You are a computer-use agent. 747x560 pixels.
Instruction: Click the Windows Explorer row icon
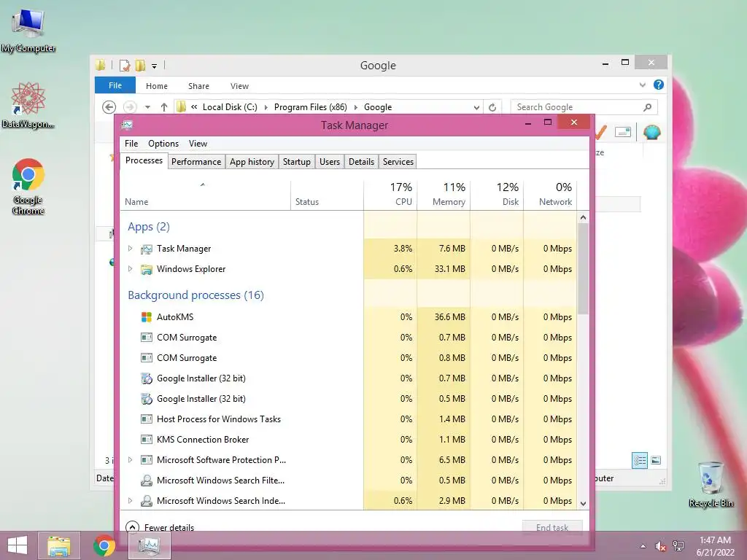[x=146, y=270]
